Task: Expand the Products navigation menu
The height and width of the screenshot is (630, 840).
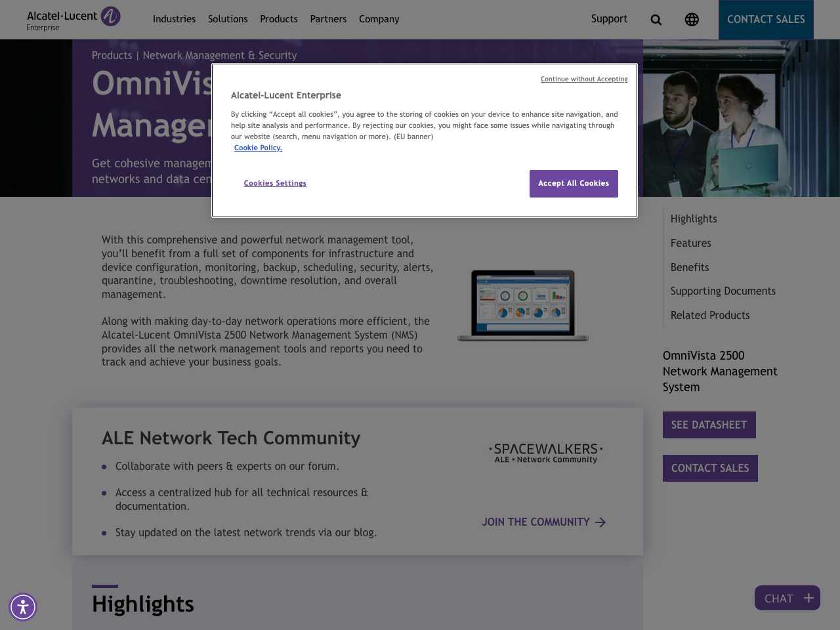Action: pyautogui.click(x=278, y=18)
